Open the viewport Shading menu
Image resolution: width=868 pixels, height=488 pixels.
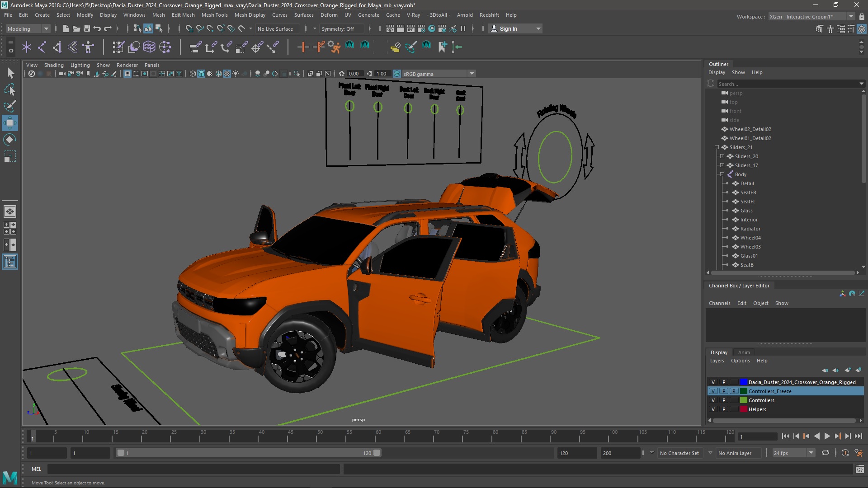point(54,65)
